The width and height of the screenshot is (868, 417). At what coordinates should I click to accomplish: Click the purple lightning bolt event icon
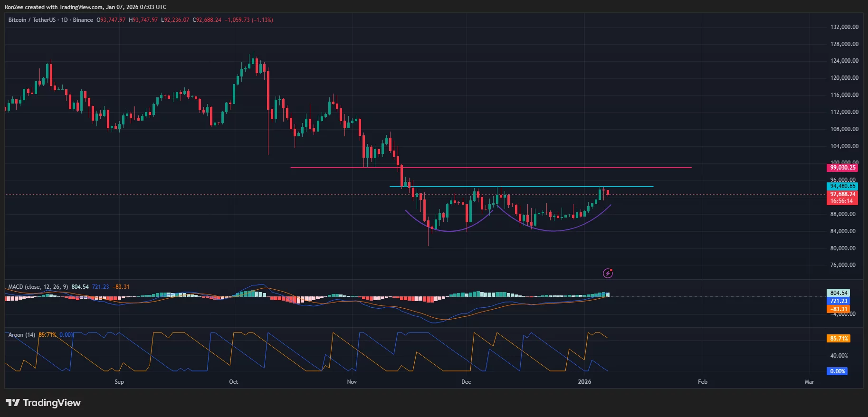coord(608,273)
